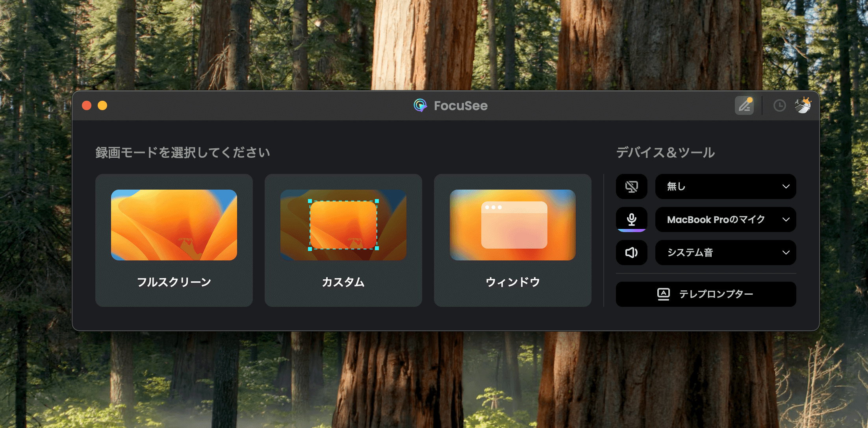Select ウィンドウ recording mode label

(512, 282)
